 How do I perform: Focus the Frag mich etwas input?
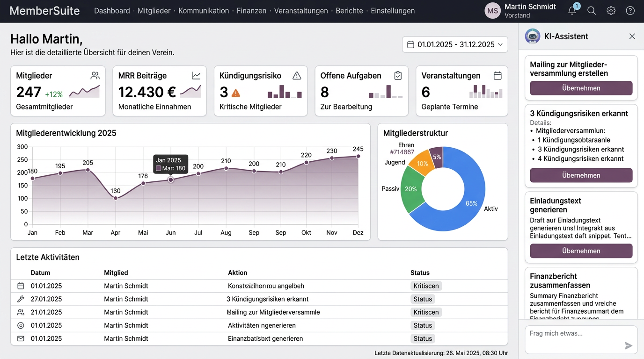click(x=581, y=340)
